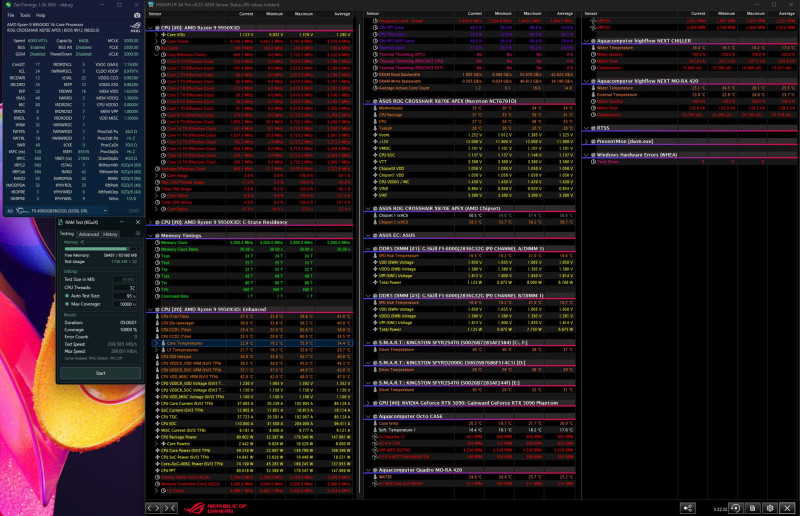Select Windows Hardware Errors (WHEA) header

click(x=637, y=155)
